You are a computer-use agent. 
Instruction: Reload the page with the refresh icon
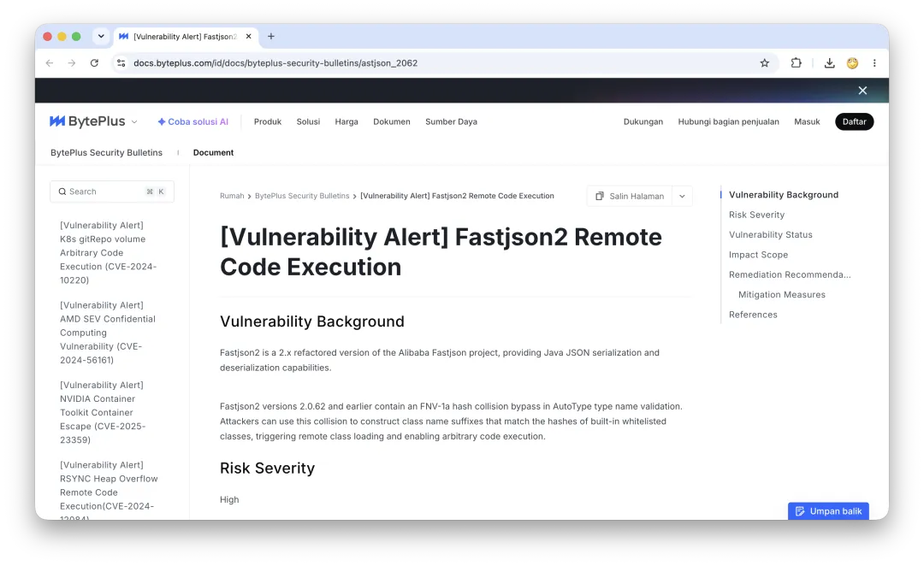coord(94,63)
